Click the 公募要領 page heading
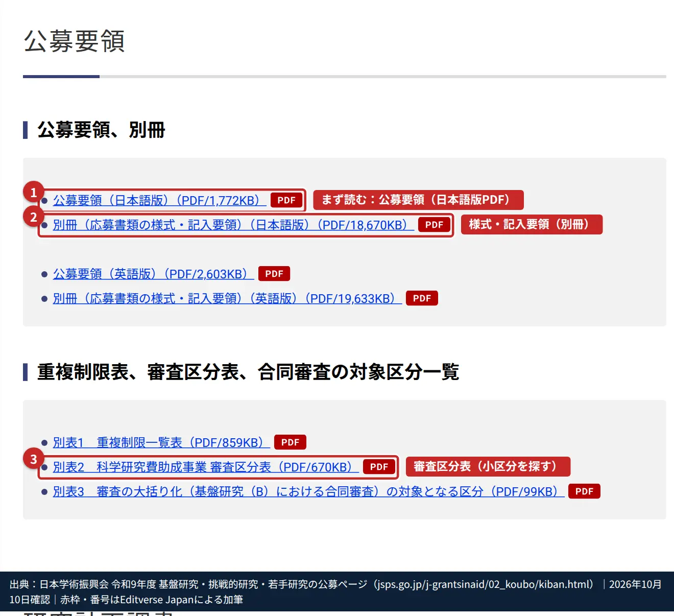674x616 pixels. (x=75, y=41)
